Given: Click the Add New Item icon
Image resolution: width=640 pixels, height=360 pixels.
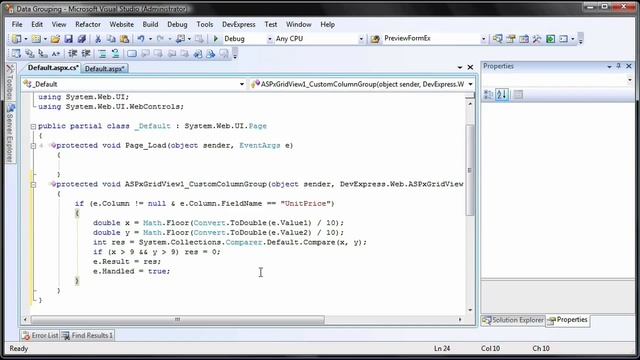Looking at the screenshot, I should tap(36, 39).
